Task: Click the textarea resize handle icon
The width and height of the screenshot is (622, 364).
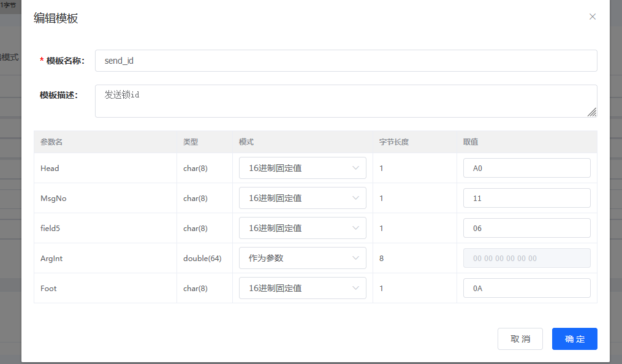Action: pyautogui.click(x=593, y=113)
